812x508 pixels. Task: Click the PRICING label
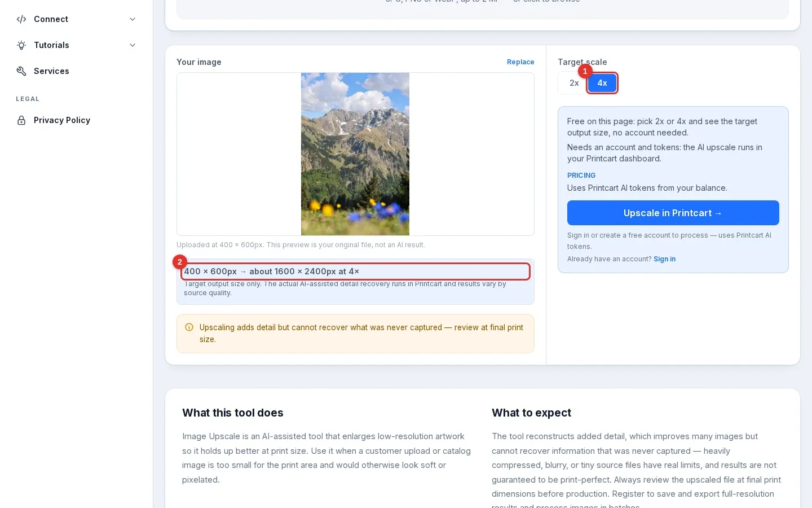point(581,176)
